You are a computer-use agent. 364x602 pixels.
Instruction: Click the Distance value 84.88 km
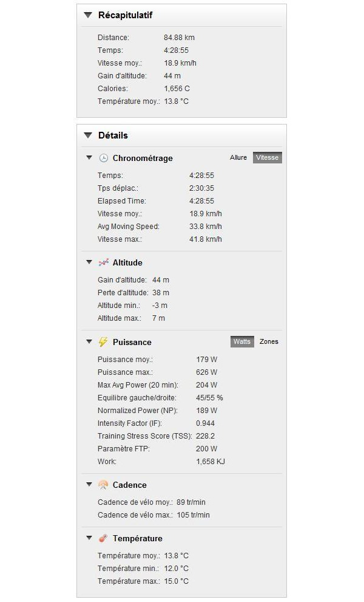tap(179, 38)
